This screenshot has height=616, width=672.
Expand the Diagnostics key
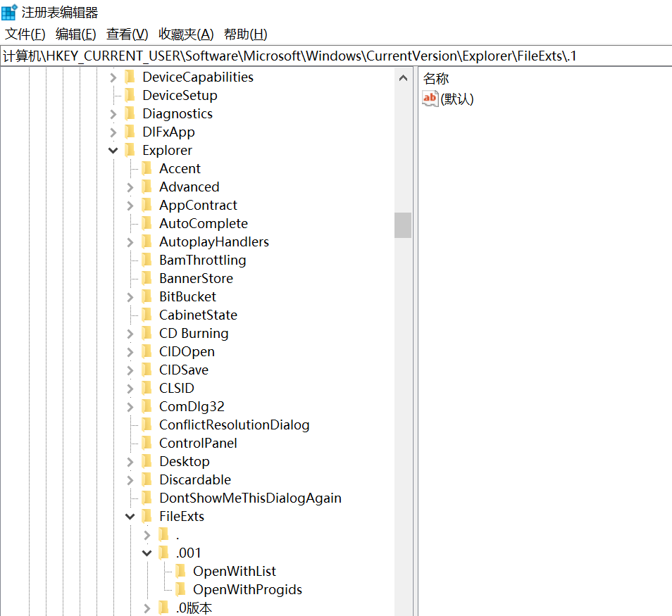point(113,114)
